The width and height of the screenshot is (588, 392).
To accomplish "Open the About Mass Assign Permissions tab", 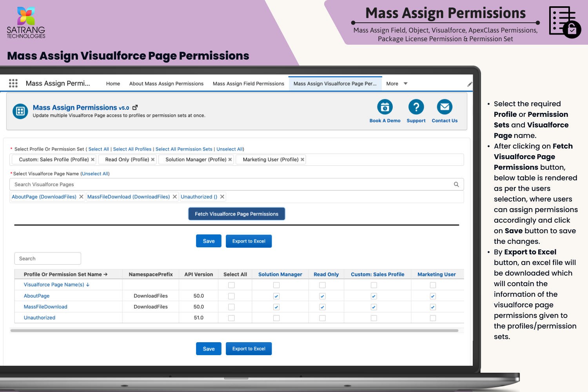I will coord(166,83).
